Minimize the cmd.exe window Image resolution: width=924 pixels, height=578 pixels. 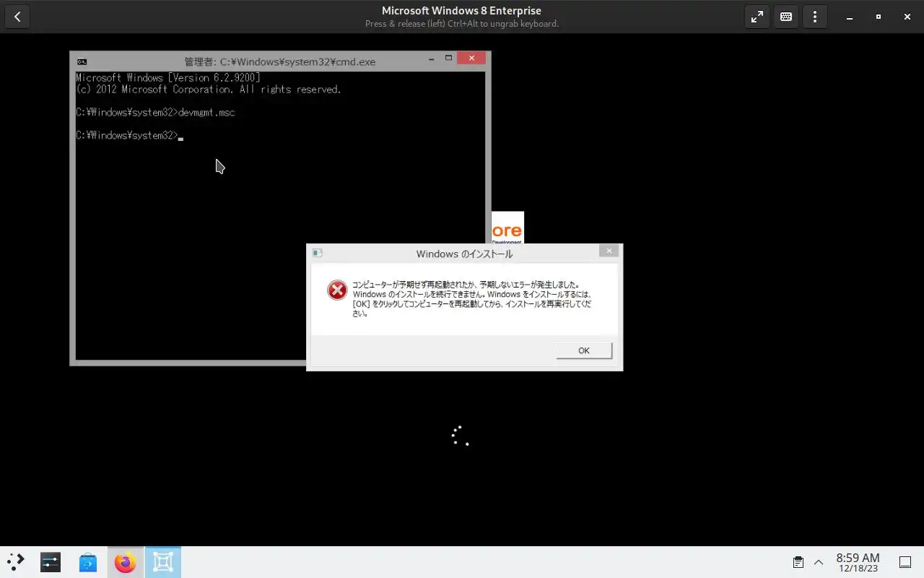430,59
